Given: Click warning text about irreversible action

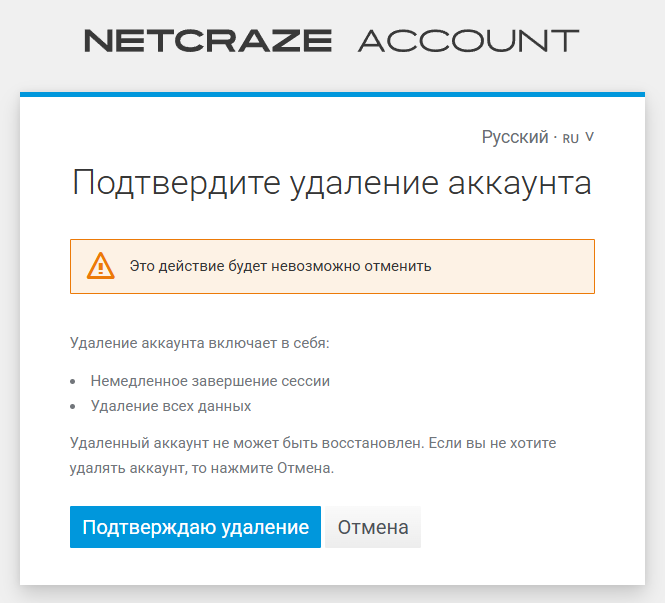Looking at the screenshot, I should coord(280,267).
